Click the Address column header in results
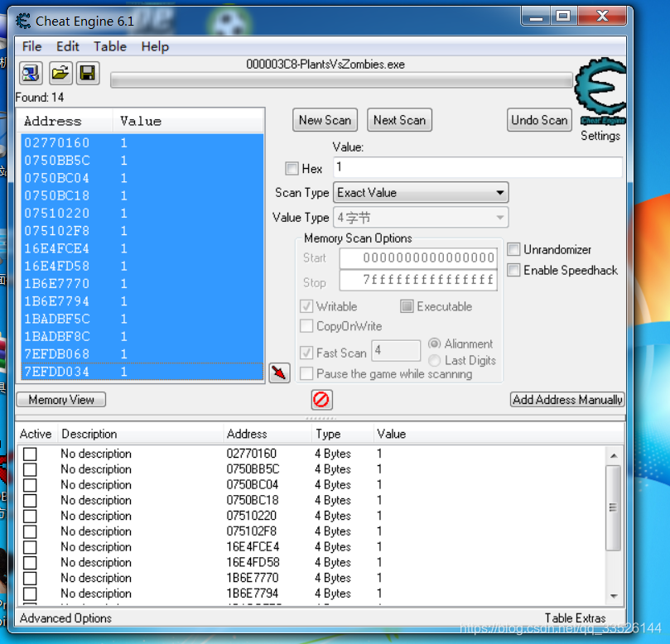The width and height of the screenshot is (670, 644). pyautogui.click(x=65, y=121)
